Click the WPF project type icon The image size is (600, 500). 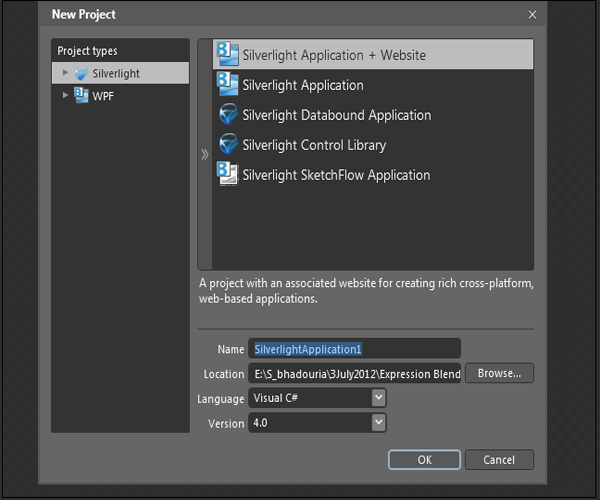point(82,96)
